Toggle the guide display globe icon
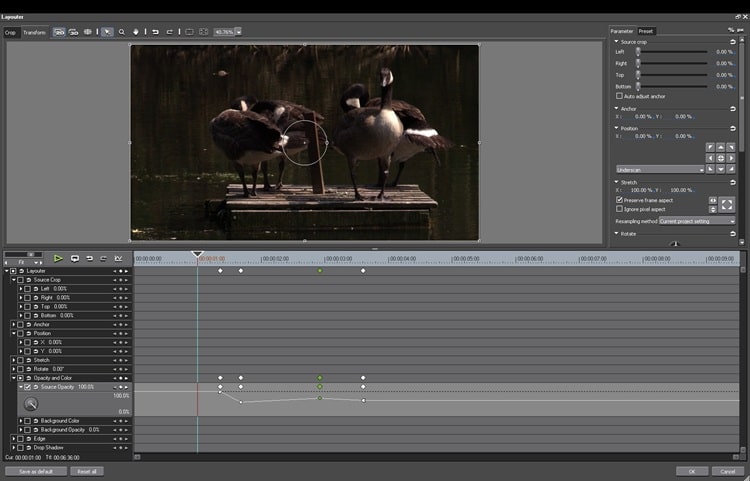This screenshot has width=750, height=481. click(x=88, y=32)
